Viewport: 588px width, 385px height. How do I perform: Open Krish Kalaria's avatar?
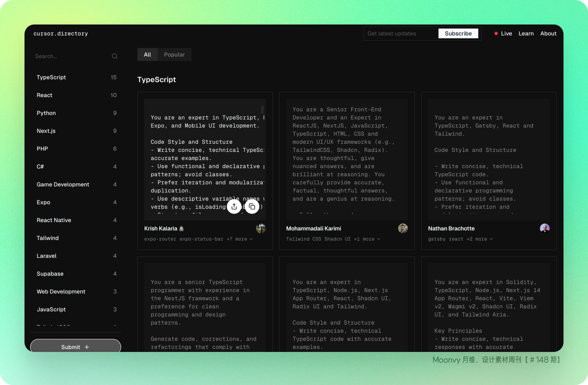(x=261, y=229)
